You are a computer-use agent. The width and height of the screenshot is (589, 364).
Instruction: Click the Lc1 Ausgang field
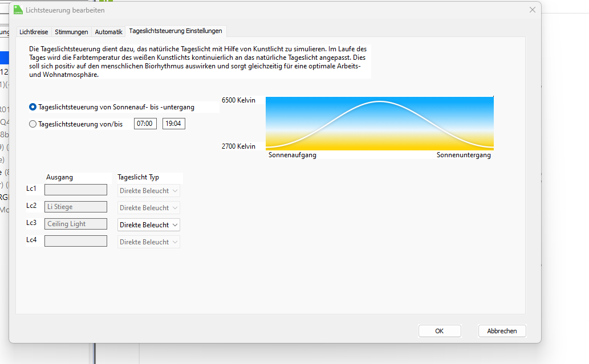(76, 190)
